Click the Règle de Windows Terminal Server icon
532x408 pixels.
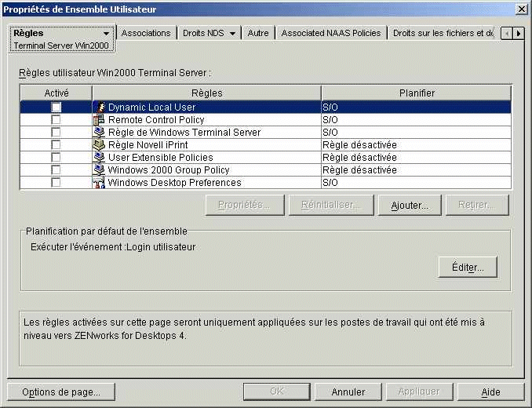tap(99, 133)
